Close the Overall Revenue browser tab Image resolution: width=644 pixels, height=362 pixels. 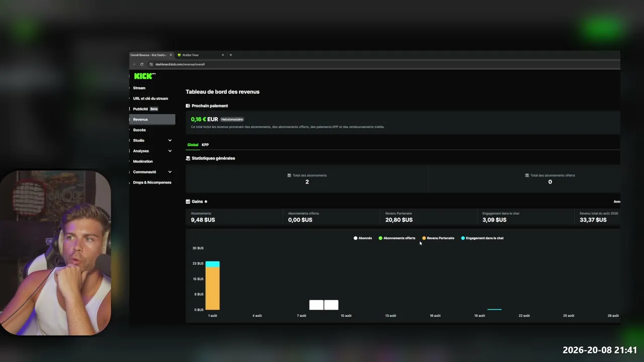(171, 55)
